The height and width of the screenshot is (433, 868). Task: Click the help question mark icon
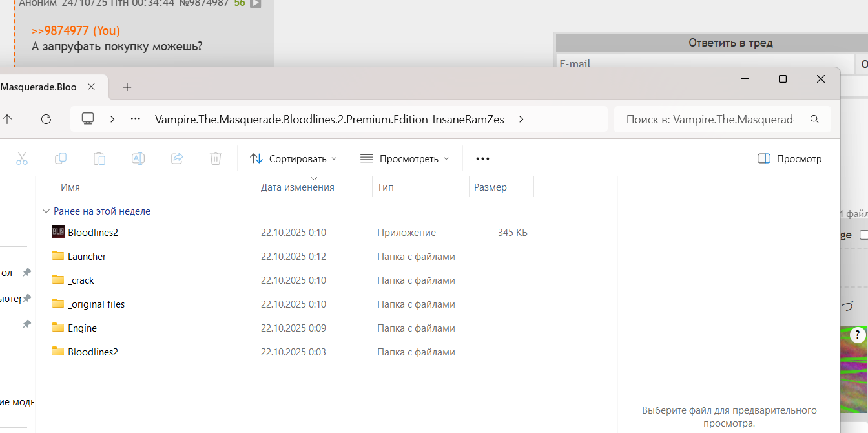point(858,335)
